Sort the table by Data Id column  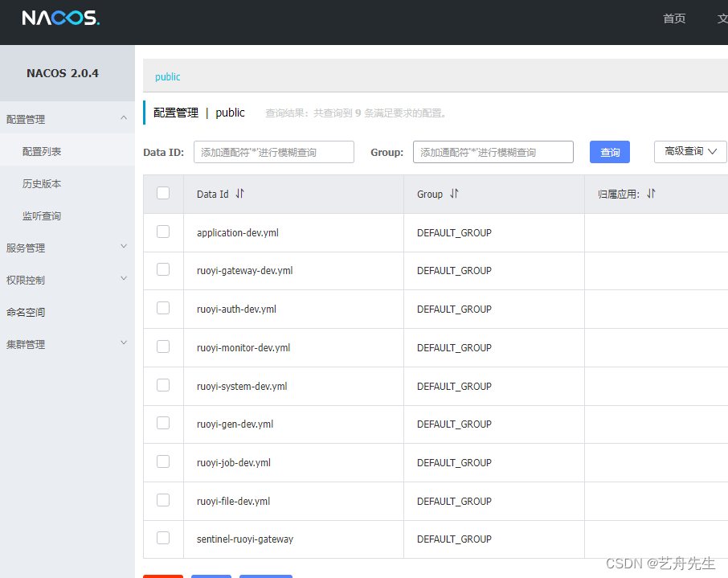(x=240, y=194)
